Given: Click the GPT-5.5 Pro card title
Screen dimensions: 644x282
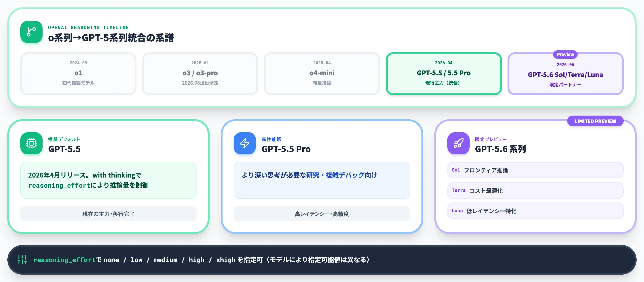Looking at the screenshot, I should (286, 149).
